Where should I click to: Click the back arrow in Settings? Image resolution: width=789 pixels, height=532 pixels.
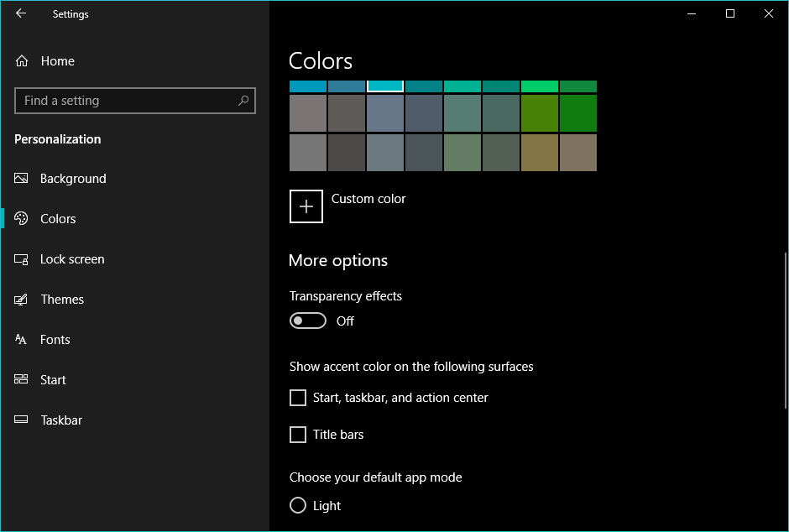21,13
